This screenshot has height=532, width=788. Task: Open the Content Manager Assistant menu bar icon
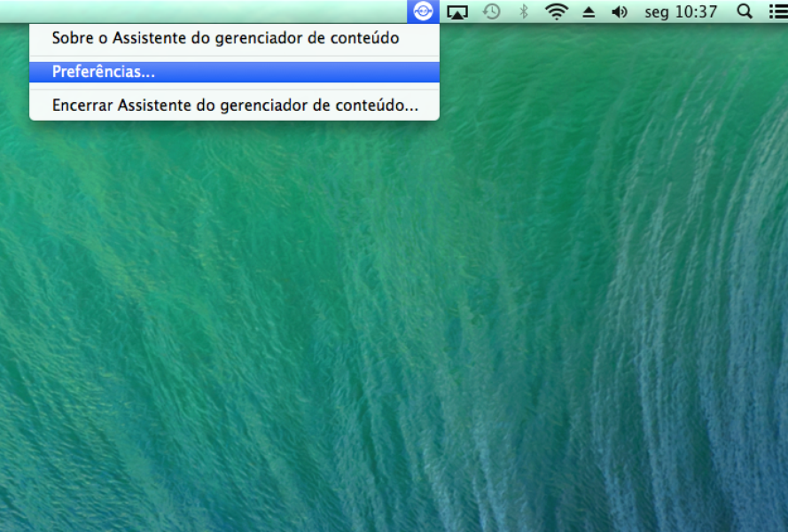click(423, 11)
